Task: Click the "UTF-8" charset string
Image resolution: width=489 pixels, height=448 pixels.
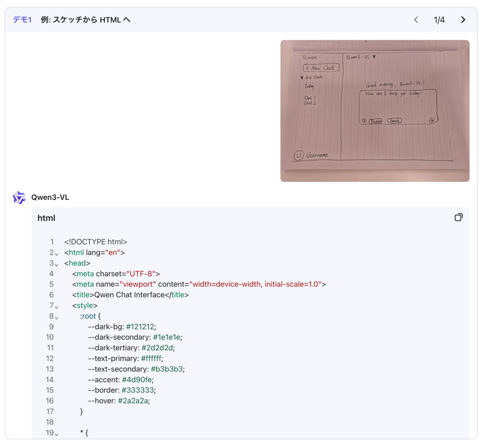Action: coord(140,274)
